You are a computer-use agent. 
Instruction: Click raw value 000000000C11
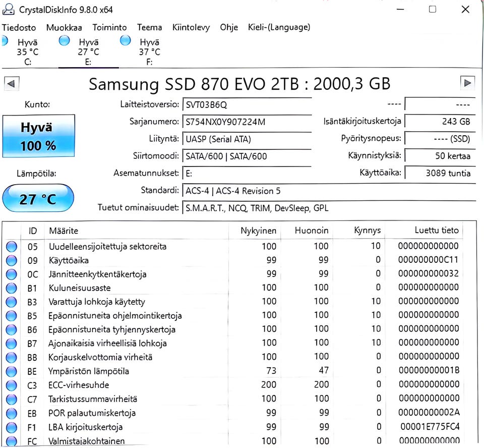pos(428,260)
